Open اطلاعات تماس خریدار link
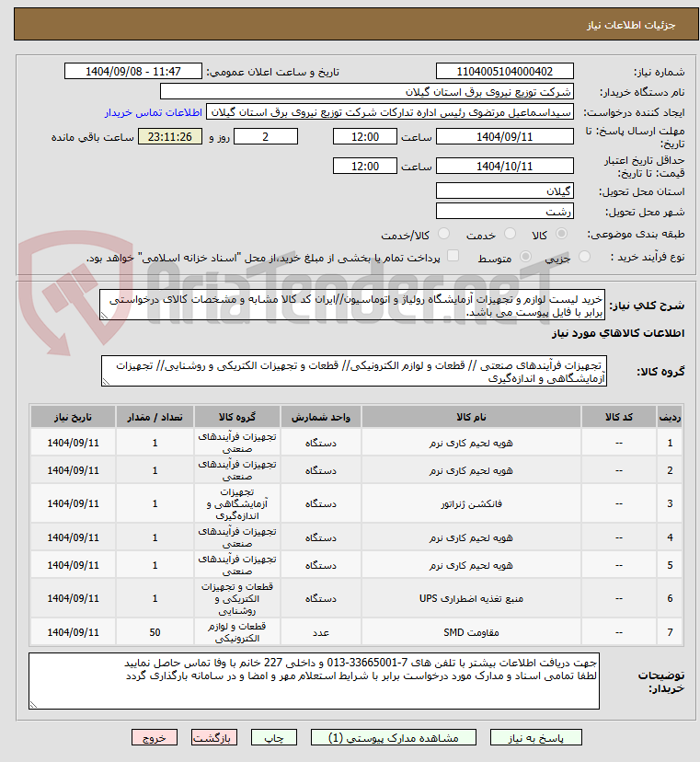Screen dimensions: 700x762 pyautogui.click(x=154, y=113)
